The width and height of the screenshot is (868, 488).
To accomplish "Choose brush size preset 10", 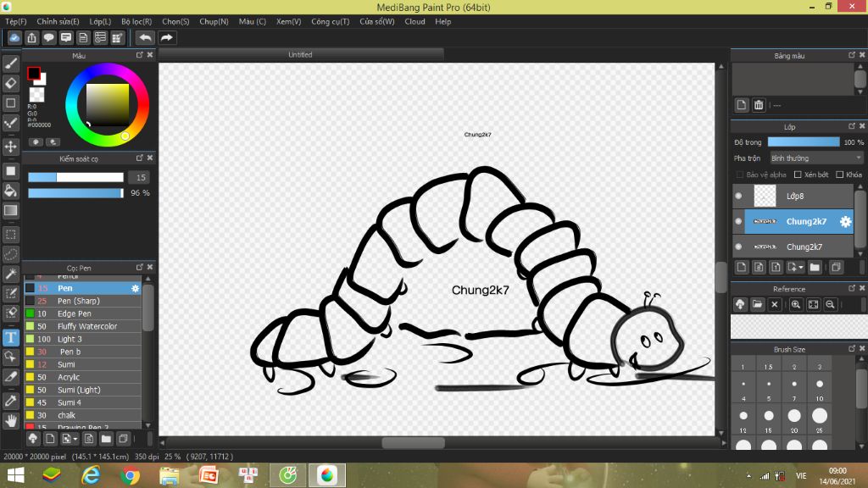I will coord(820,384).
